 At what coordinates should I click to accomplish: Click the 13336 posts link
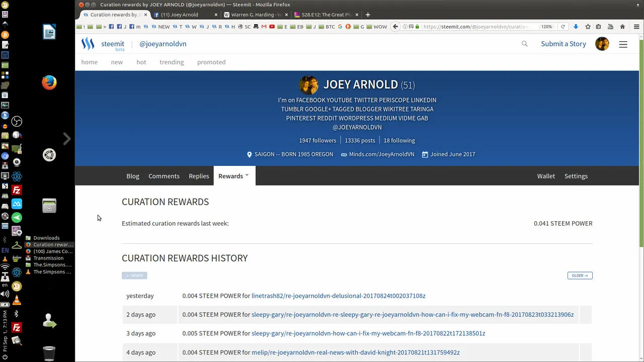(x=360, y=140)
